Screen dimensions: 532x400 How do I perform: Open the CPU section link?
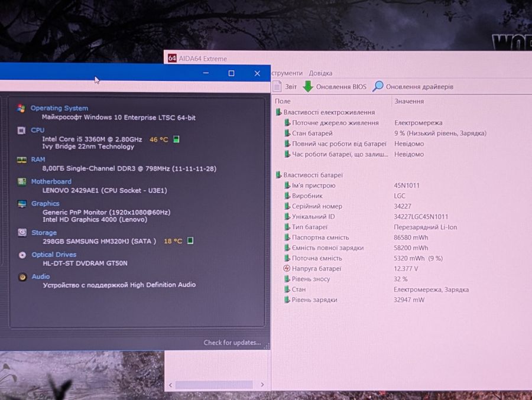click(x=37, y=130)
